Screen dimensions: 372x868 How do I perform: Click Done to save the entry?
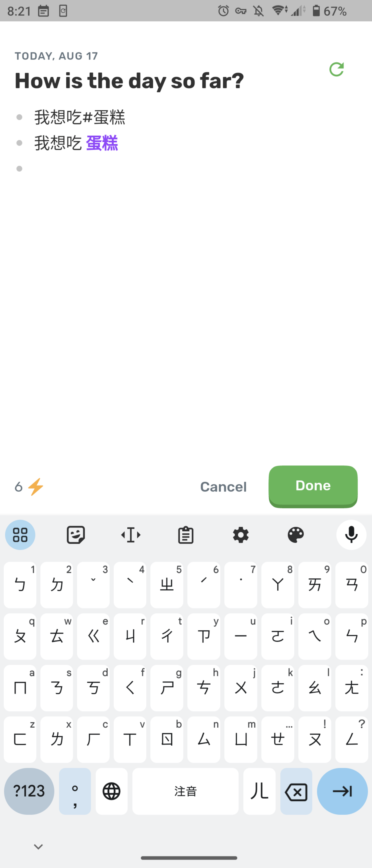click(x=313, y=486)
